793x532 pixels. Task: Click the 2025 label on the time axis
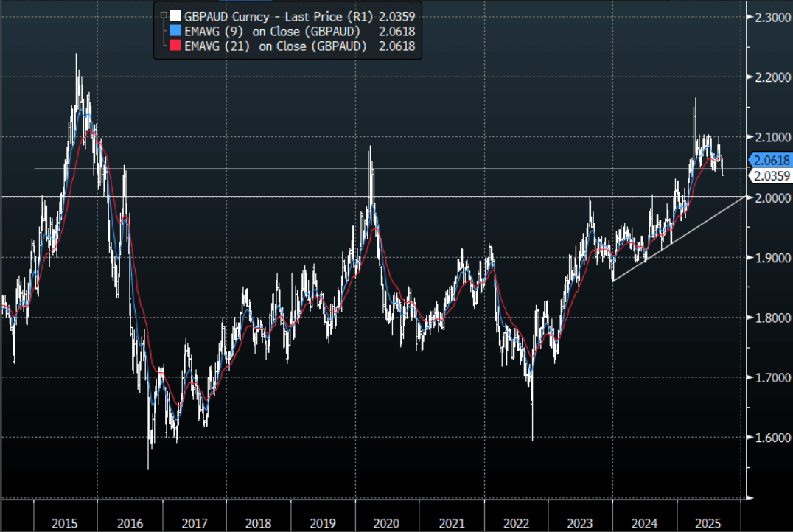(x=708, y=522)
